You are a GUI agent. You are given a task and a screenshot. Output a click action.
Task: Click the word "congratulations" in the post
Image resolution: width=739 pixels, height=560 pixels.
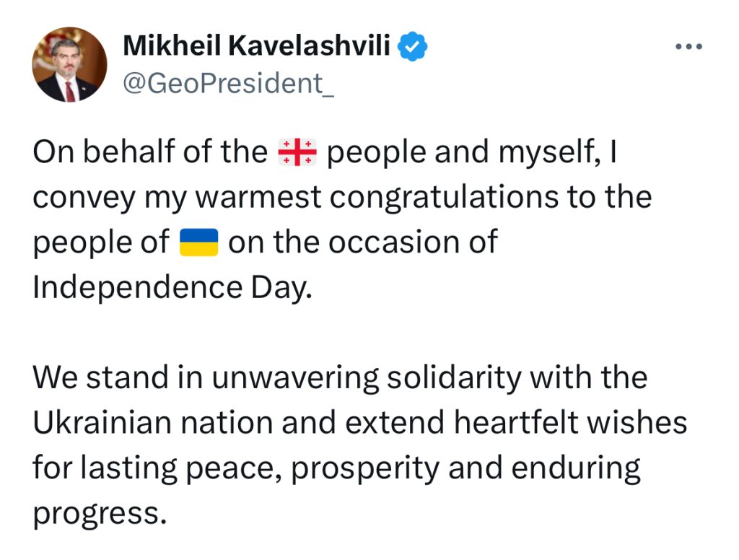pyautogui.click(x=444, y=198)
